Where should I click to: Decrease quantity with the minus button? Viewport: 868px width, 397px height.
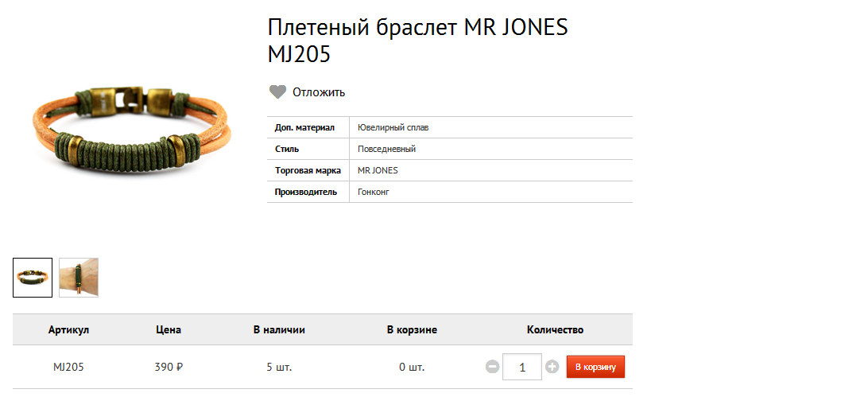point(493,367)
